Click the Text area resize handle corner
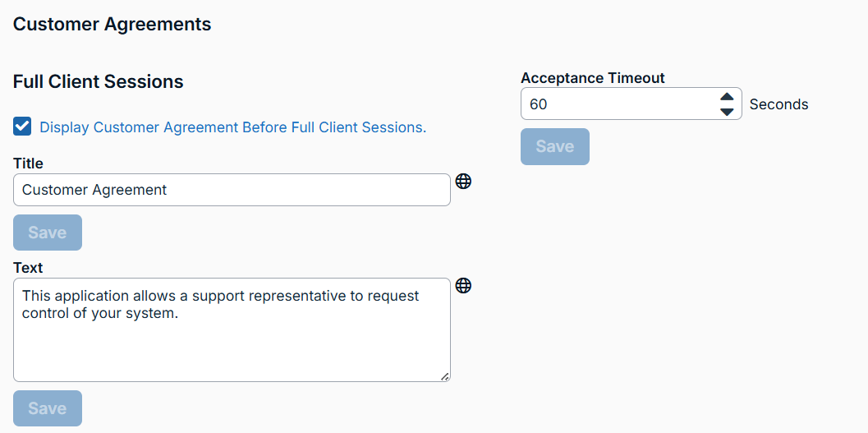The image size is (868, 433). point(445,376)
